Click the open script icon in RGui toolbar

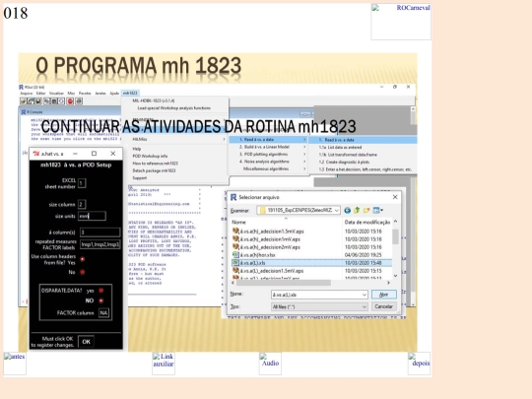23,101
